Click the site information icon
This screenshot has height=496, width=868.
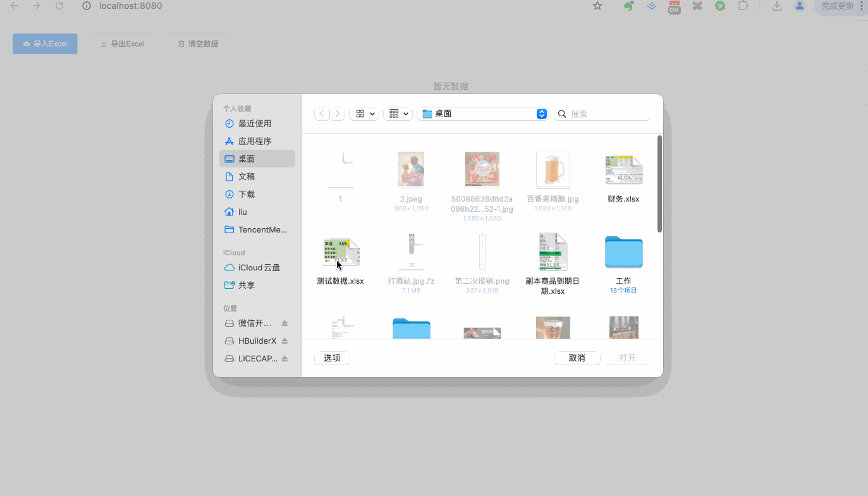(87, 6)
